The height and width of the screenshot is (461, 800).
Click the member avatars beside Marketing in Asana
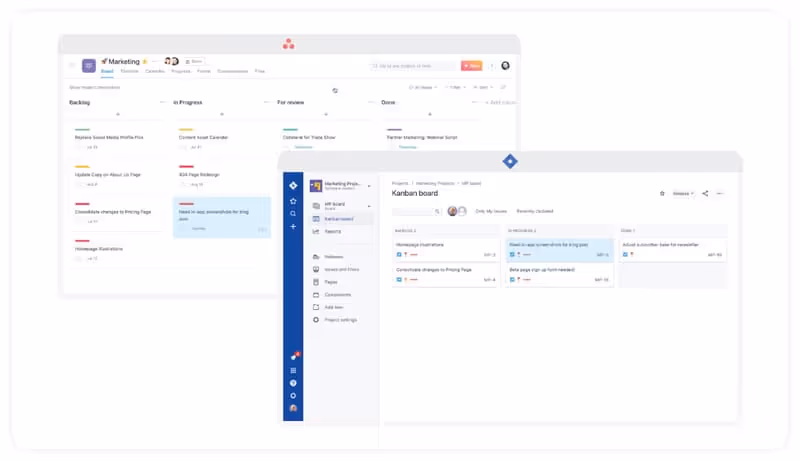pyautogui.click(x=171, y=61)
